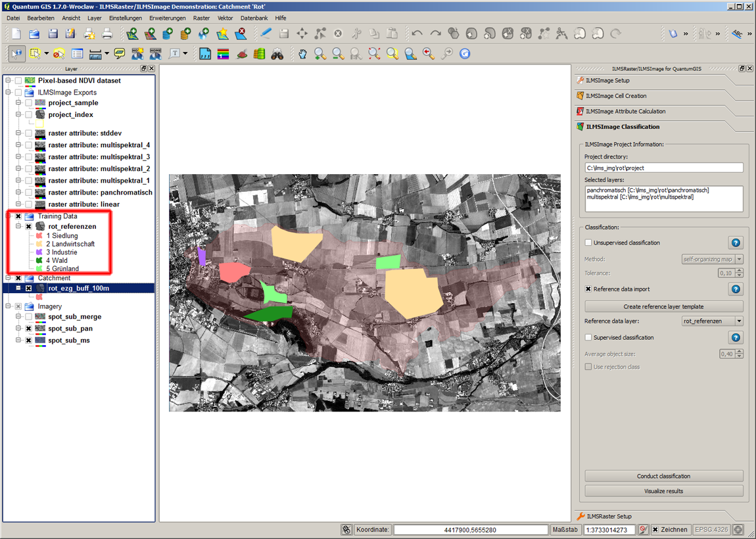Open the Raster menu
Viewport: 756px width, 539px height.
pos(201,18)
